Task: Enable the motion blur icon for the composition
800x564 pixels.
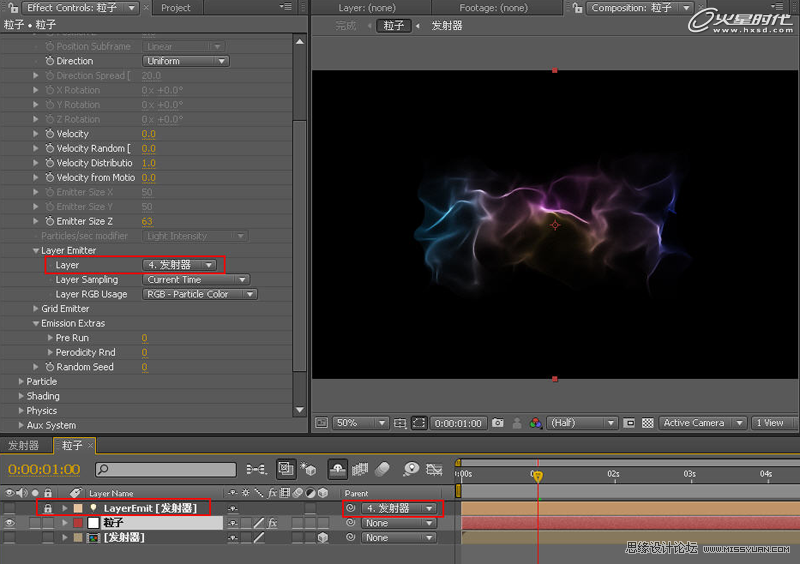Action: pyautogui.click(x=382, y=469)
